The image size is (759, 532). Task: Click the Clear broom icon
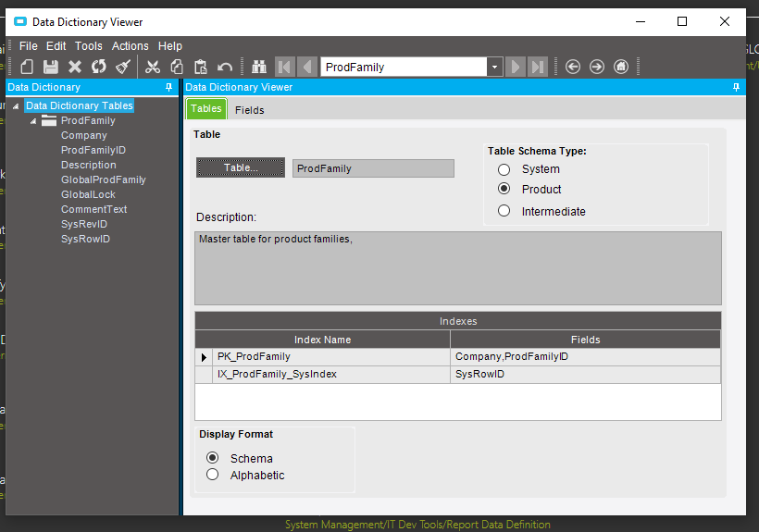[x=123, y=67]
